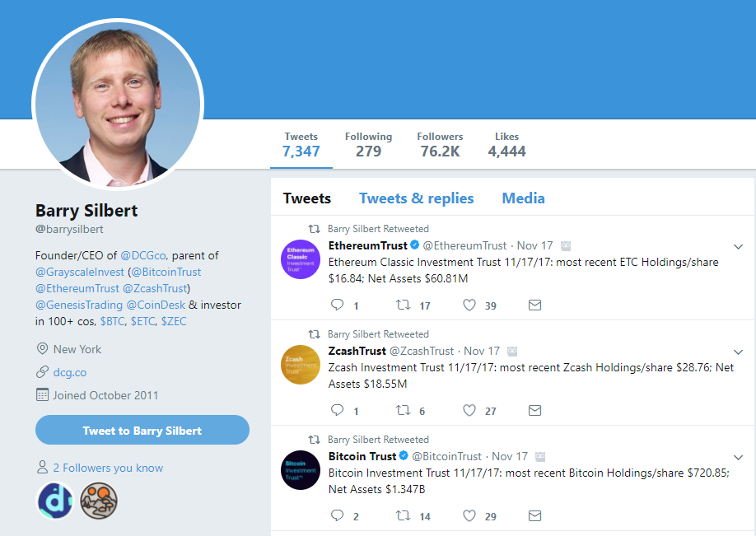Click the link icon beside dcg.co
This screenshot has width=756, height=536.
point(41,372)
